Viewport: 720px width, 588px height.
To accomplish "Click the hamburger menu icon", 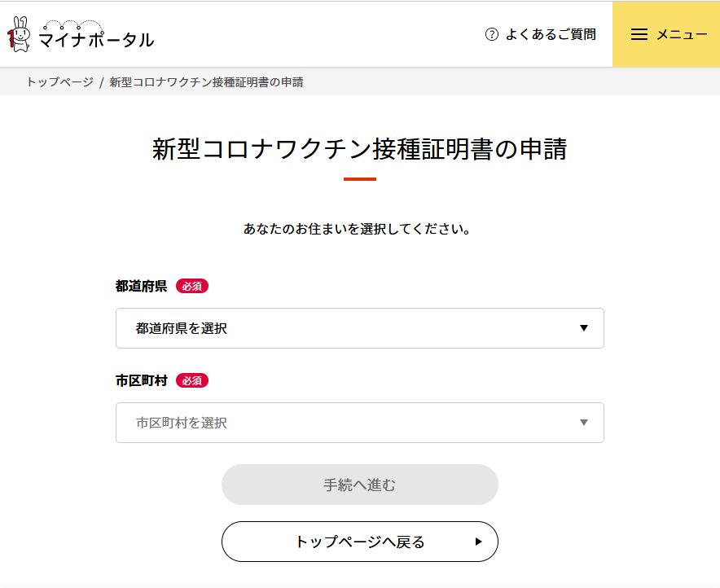I will (639, 34).
